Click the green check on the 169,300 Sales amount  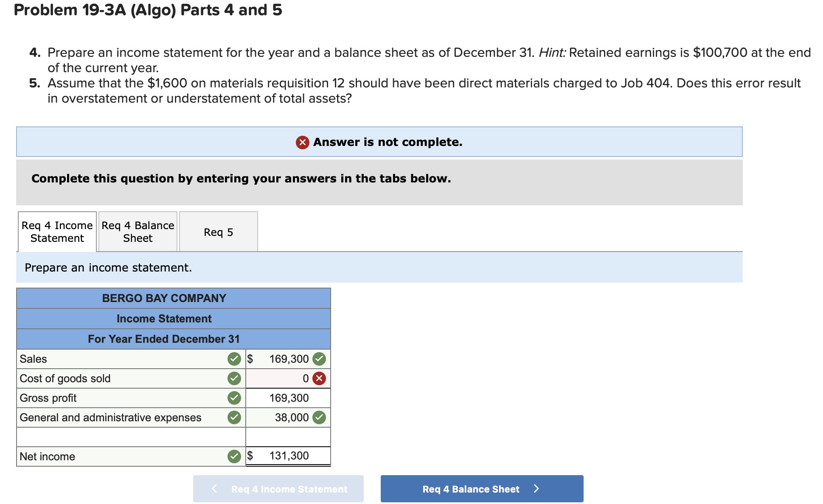[320, 359]
